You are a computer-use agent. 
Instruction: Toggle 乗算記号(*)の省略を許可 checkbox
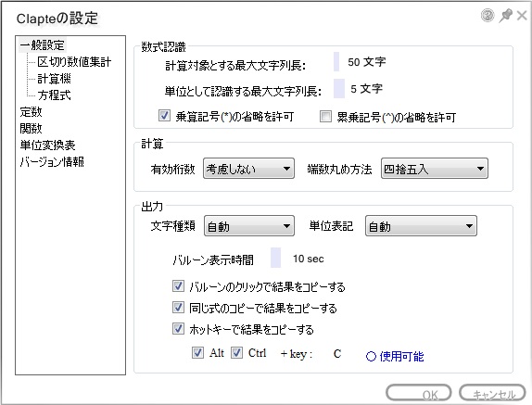(164, 116)
